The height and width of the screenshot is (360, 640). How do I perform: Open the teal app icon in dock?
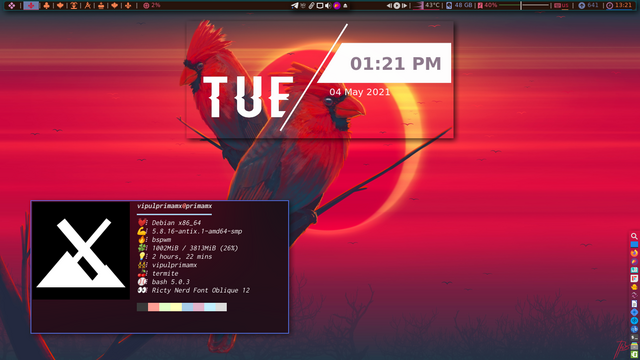(x=634, y=270)
